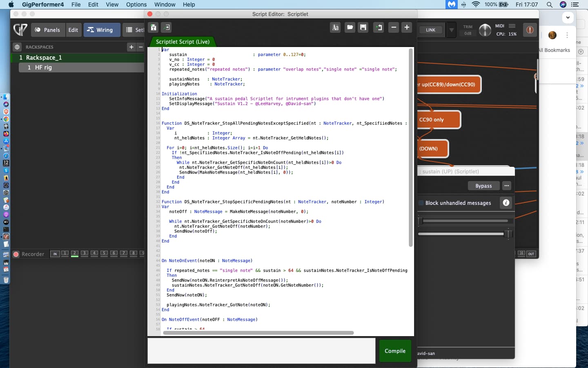Screen dimensions: 588x368
Task: Select the (DOWN) wiring block
Action: tap(432, 148)
